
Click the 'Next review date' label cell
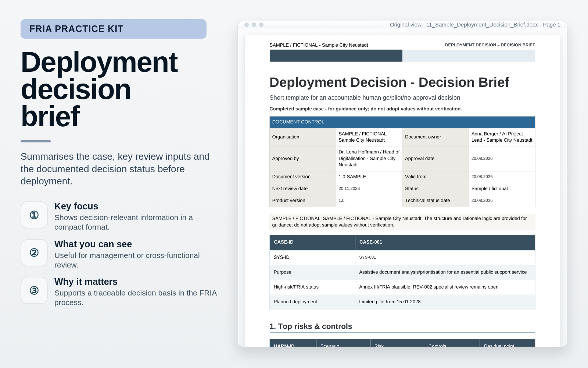click(302, 188)
